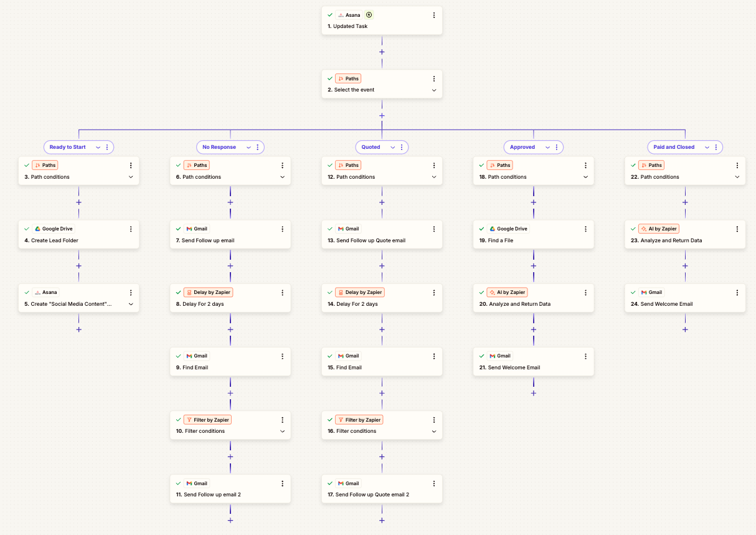Expand step 10 Filter conditions chevron
Viewport: 756px width, 535px height.
point(282,431)
